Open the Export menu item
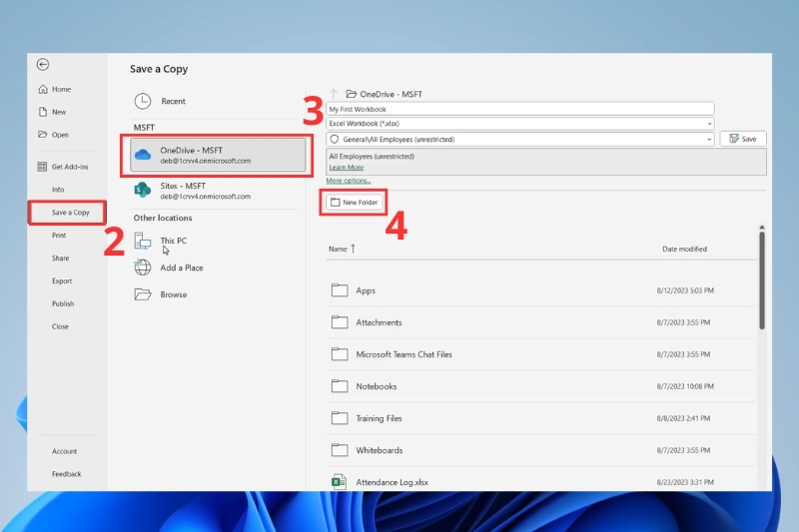The image size is (799, 532). point(62,281)
